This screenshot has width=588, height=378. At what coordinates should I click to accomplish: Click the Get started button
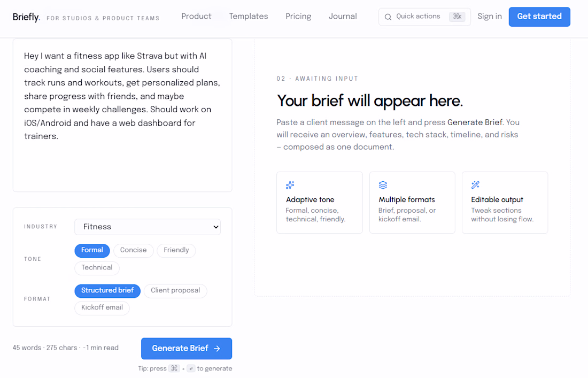[x=539, y=17]
